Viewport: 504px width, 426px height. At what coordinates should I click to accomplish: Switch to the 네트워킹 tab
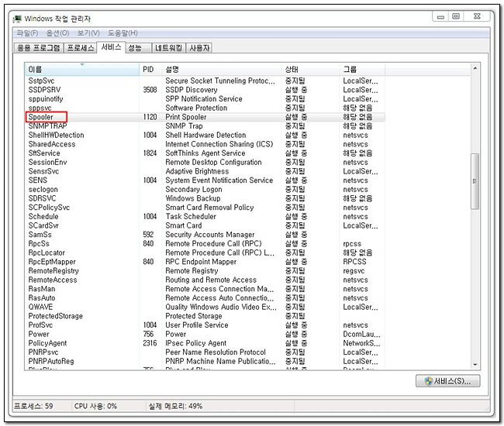point(168,48)
